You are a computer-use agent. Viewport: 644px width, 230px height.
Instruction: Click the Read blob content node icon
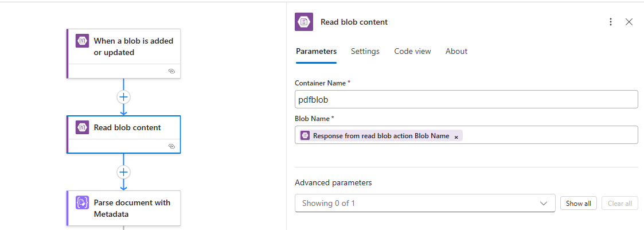click(82, 127)
